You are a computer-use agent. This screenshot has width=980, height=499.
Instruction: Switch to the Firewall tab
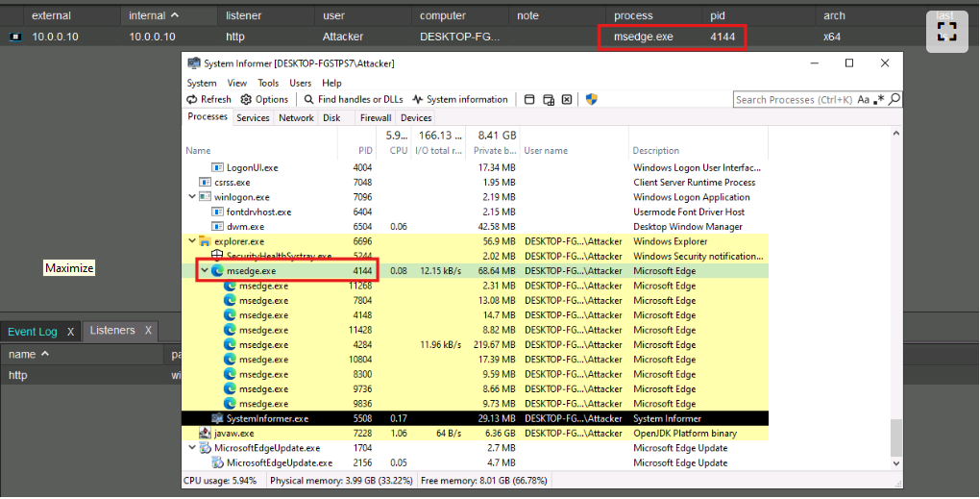376,117
